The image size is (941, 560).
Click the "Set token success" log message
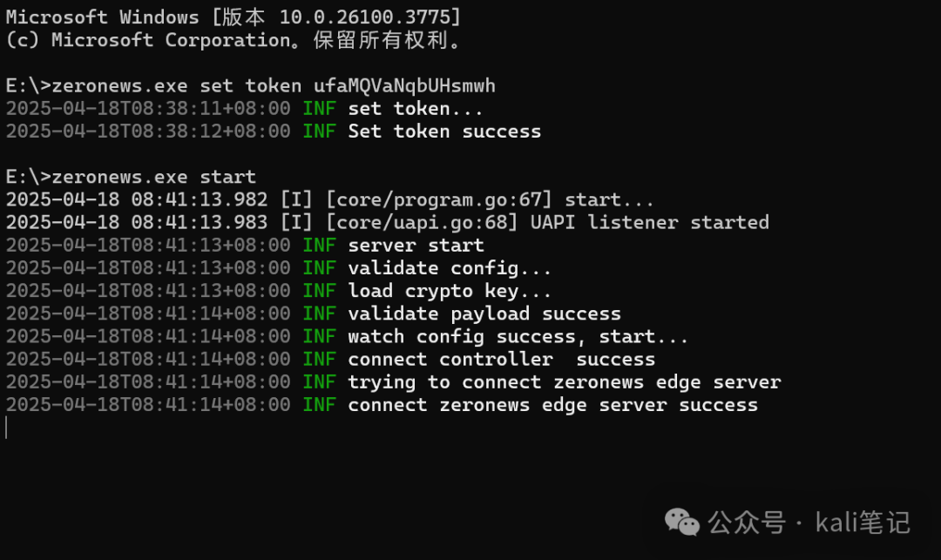pos(444,132)
